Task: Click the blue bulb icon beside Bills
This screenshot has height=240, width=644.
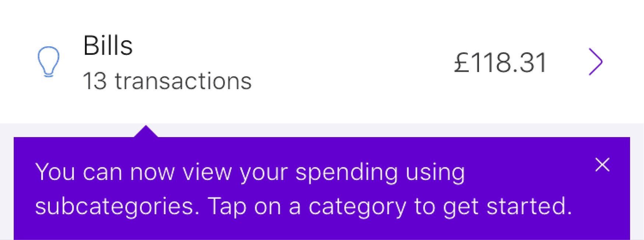Action: click(49, 62)
